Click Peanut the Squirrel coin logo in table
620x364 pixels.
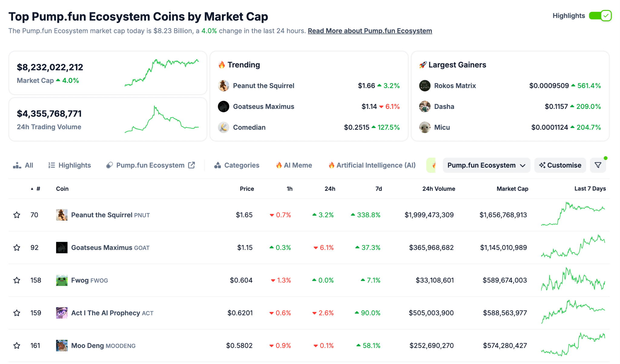pyautogui.click(x=62, y=215)
